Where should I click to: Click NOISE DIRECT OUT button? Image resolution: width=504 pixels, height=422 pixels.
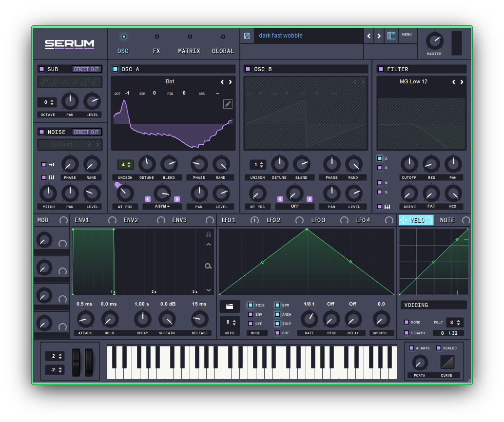coord(86,132)
